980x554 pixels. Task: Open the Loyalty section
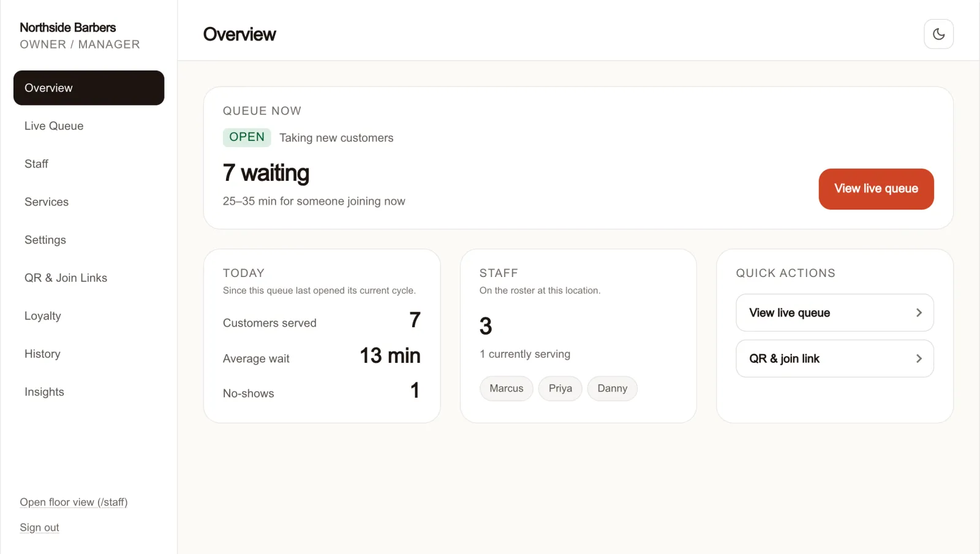[x=89, y=316]
